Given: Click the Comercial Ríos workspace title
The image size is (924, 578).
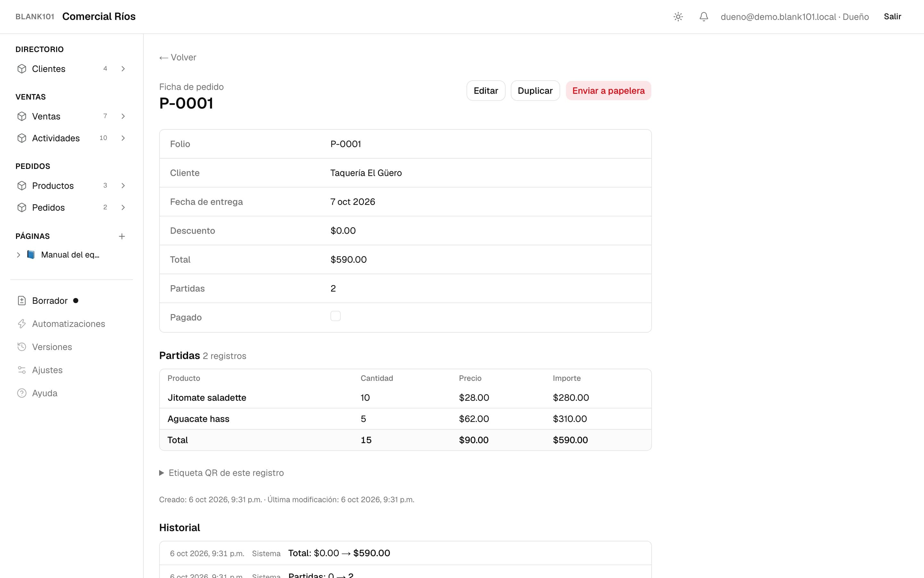Looking at the screenshot, I should (x=99, y=16).
